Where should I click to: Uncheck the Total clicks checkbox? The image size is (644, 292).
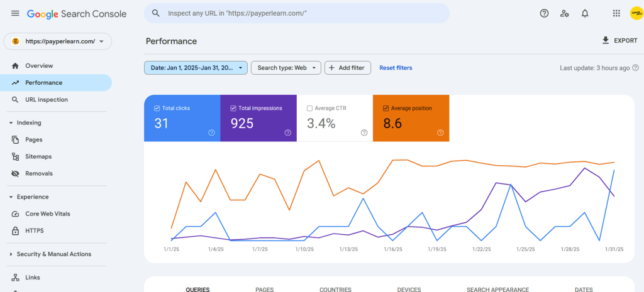[x=157, y=108]
